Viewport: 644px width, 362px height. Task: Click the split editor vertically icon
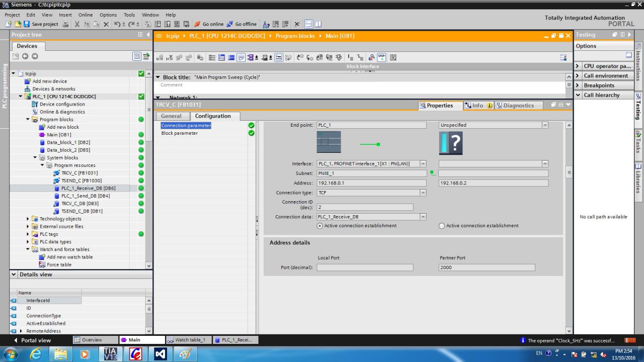coord(318,24)
